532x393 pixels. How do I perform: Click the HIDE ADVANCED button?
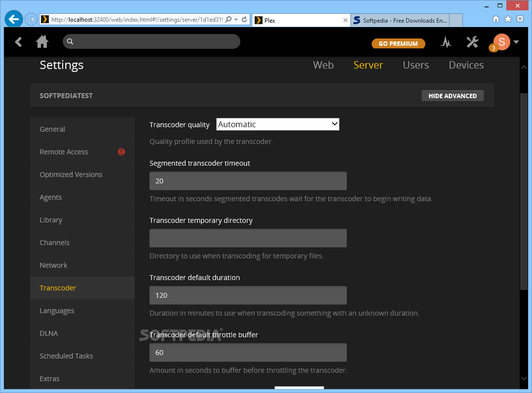point(453,96)
